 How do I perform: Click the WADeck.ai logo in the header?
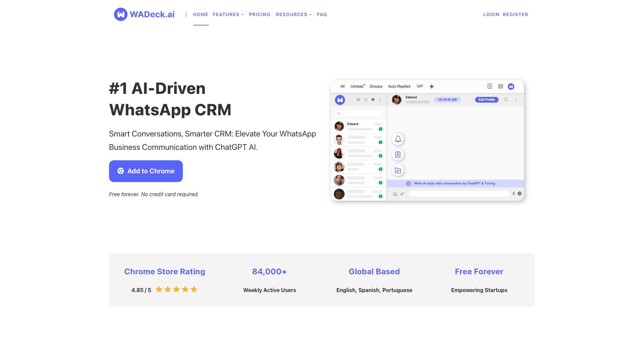[144, 14]
